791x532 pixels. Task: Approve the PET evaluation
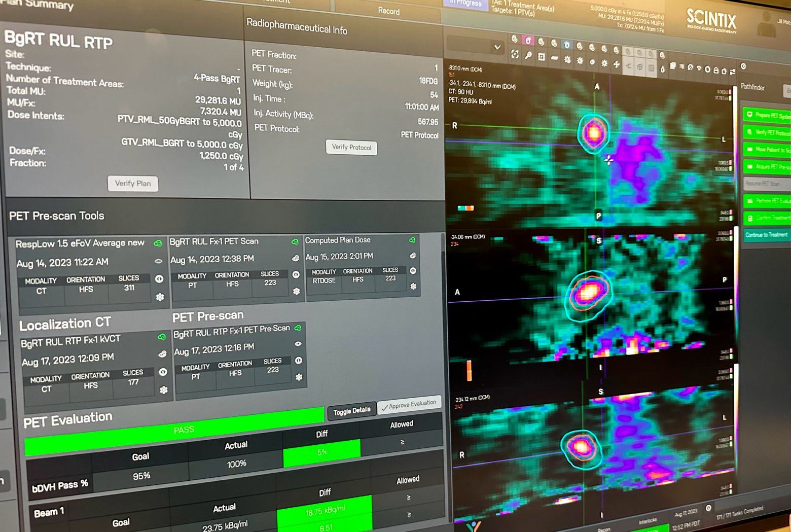click(x=409, y=405)
